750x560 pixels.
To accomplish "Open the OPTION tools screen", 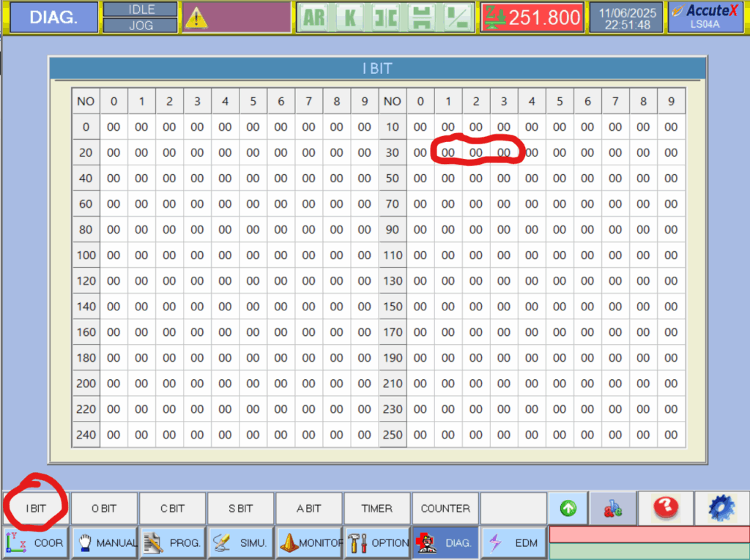I will pos(376,542).
